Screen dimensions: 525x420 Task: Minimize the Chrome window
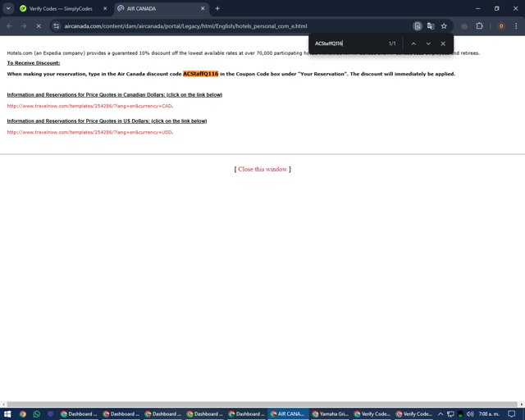click(477, 9)
